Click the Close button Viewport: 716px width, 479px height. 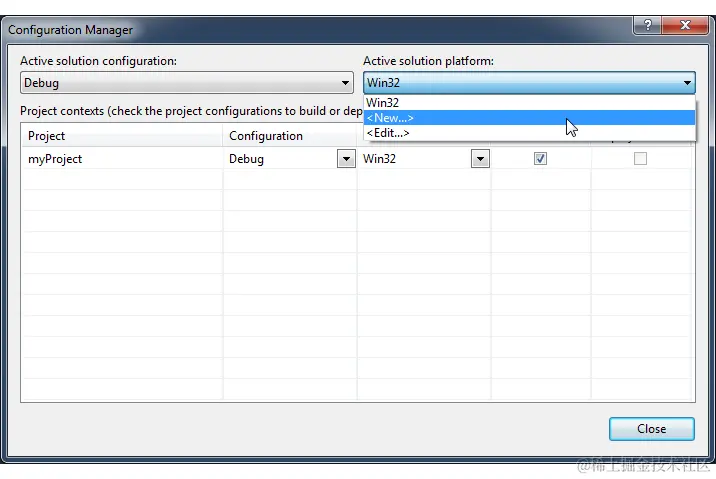(652, 429)
